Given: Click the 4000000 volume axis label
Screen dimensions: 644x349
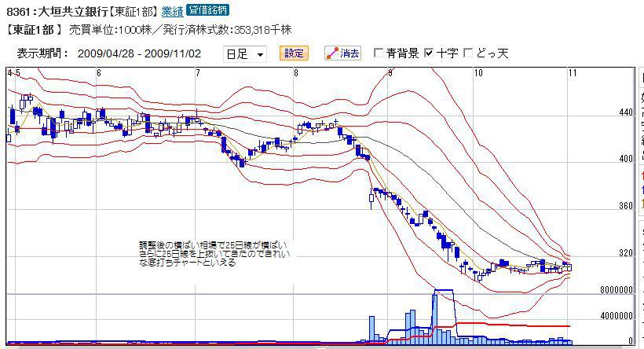Looking at the screenshot, I should tap(617, 316).
